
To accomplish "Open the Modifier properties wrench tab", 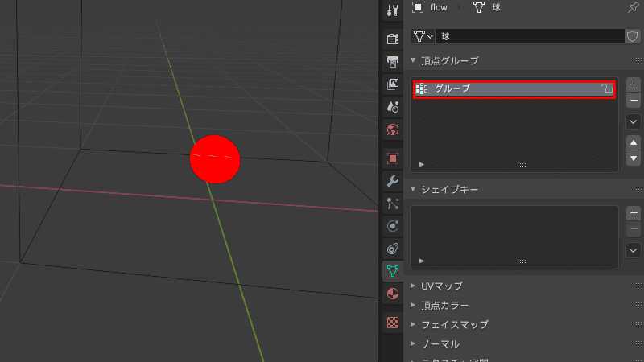I will pos(393,181).
